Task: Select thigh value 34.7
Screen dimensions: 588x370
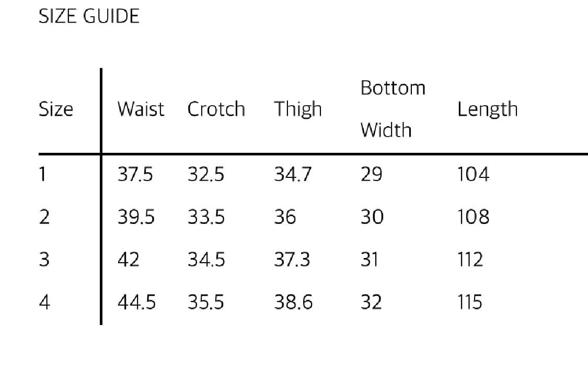Action: click(x=293, y=174)
